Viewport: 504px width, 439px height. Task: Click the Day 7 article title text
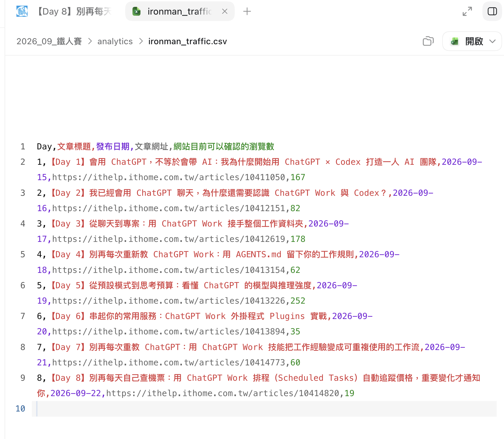coord(235,347)
